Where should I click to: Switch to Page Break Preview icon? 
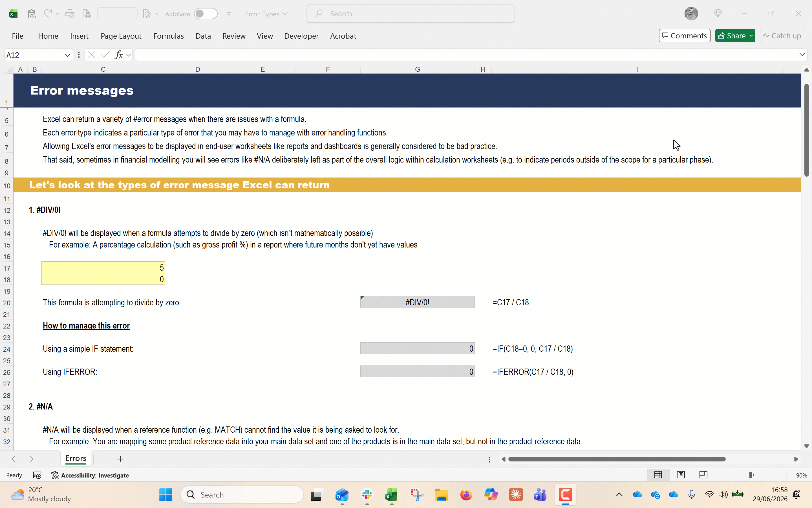tap(703, 475)
